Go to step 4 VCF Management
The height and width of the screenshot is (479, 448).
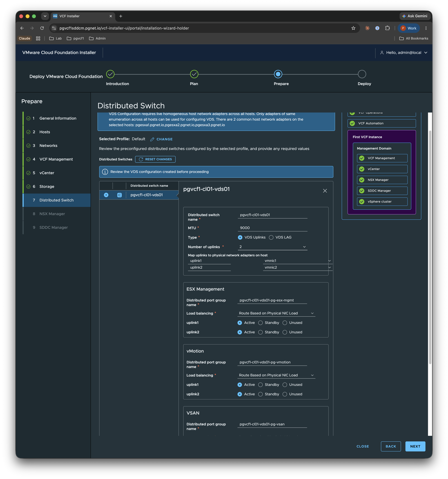pyautogui.click(x=57, y=159)
